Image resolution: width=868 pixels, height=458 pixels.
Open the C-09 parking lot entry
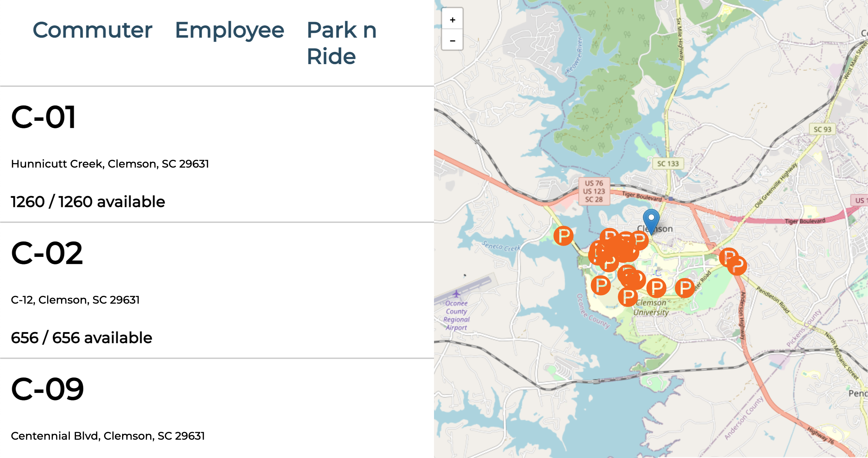47,389
